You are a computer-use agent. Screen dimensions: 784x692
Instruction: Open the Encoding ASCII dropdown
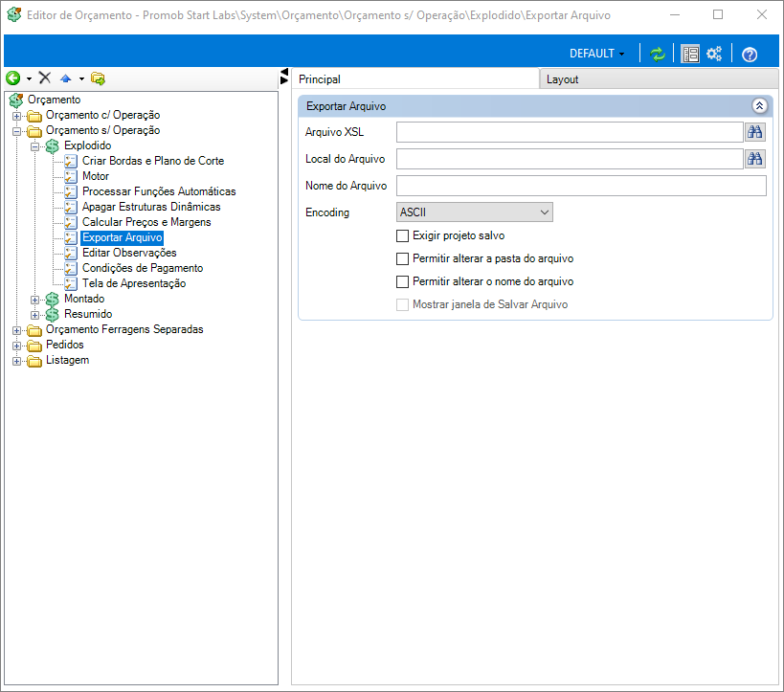point(475,212)
